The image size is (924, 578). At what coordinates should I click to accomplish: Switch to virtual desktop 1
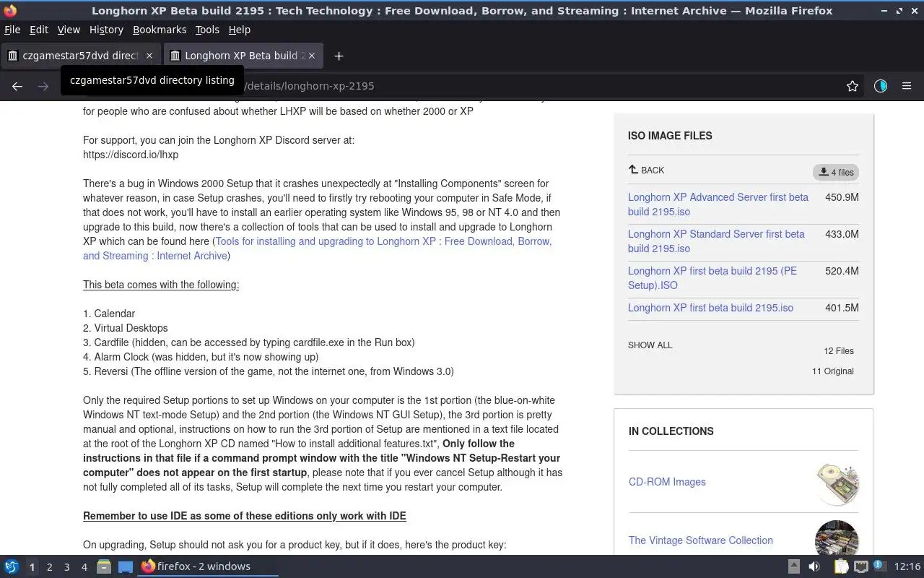(x=32, y=567)
